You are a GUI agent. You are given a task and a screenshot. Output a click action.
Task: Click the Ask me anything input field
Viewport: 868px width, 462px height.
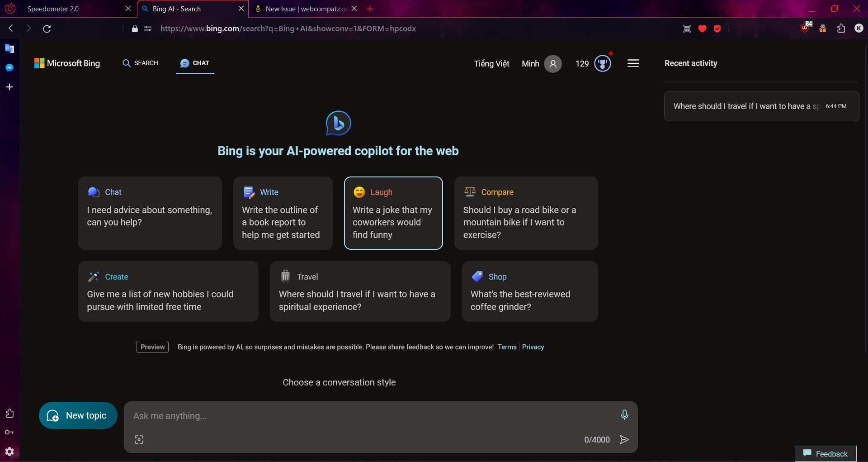(316, 416)
